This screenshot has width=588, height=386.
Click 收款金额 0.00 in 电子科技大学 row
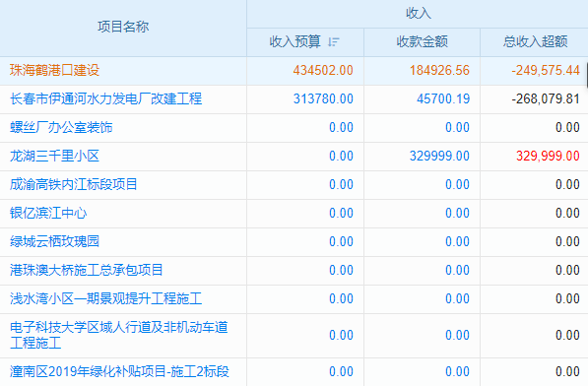click(457, 335)
